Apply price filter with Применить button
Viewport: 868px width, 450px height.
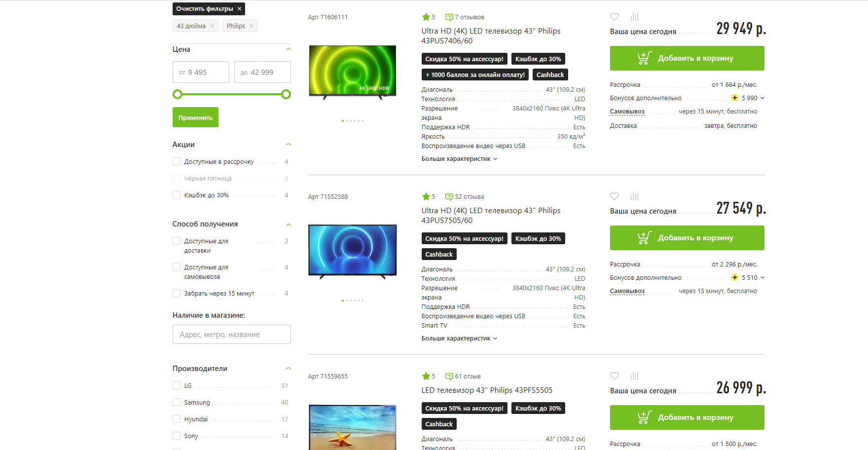pyautogui.click(x=195, y=117)
